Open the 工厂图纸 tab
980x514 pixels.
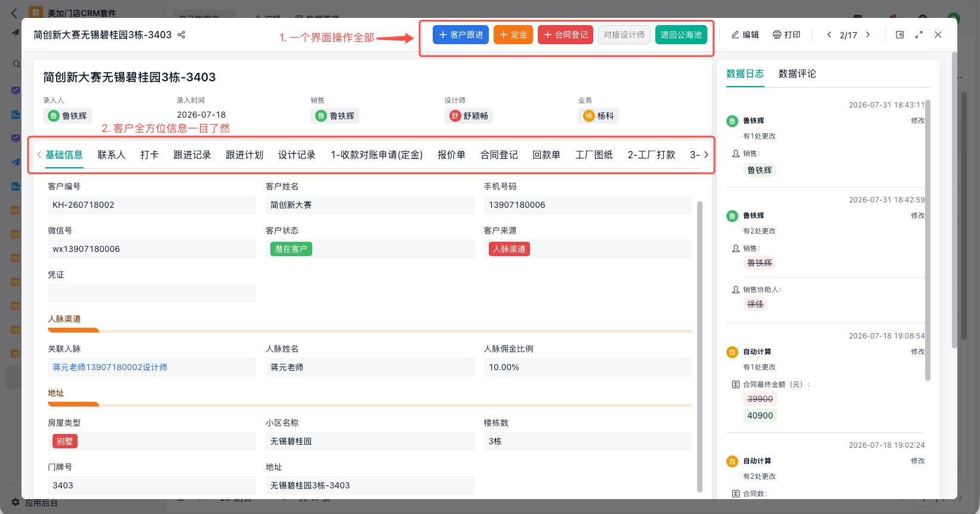(594, 155)
